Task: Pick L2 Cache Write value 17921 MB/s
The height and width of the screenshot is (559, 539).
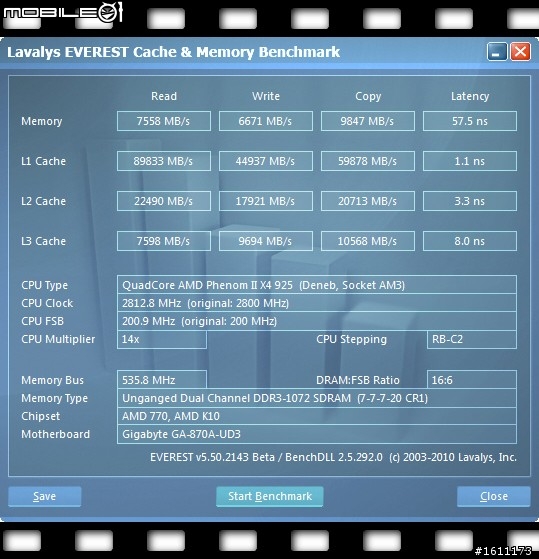Action: pyautogui.click(x=266, y=201)
